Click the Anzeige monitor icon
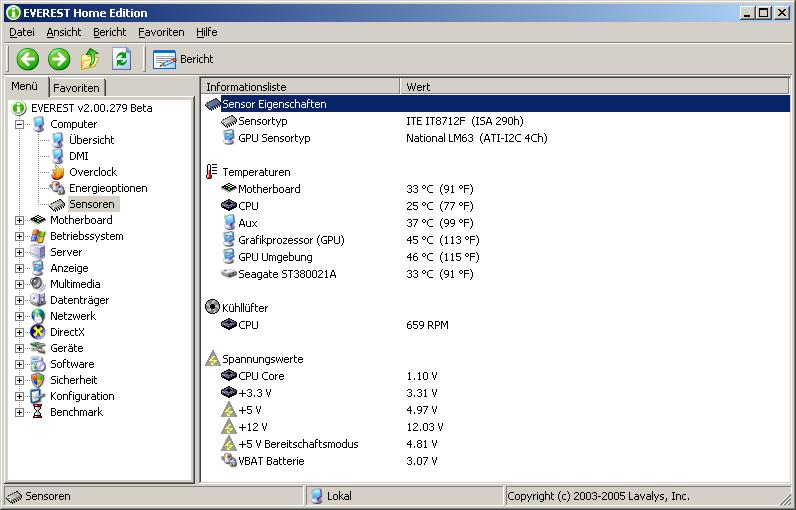The height and width of the screenshot is (510, 796). click(x=38, y=268)
